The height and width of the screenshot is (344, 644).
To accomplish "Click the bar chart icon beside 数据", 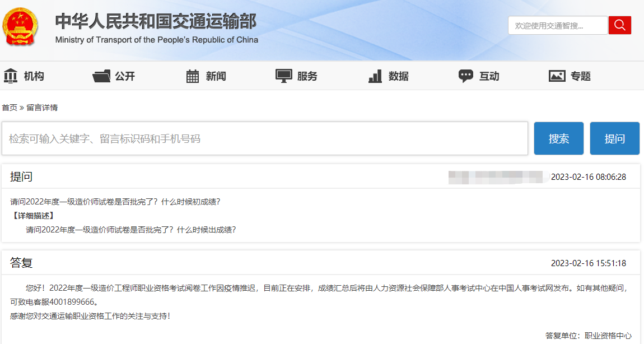I will [x=374, y=75].
